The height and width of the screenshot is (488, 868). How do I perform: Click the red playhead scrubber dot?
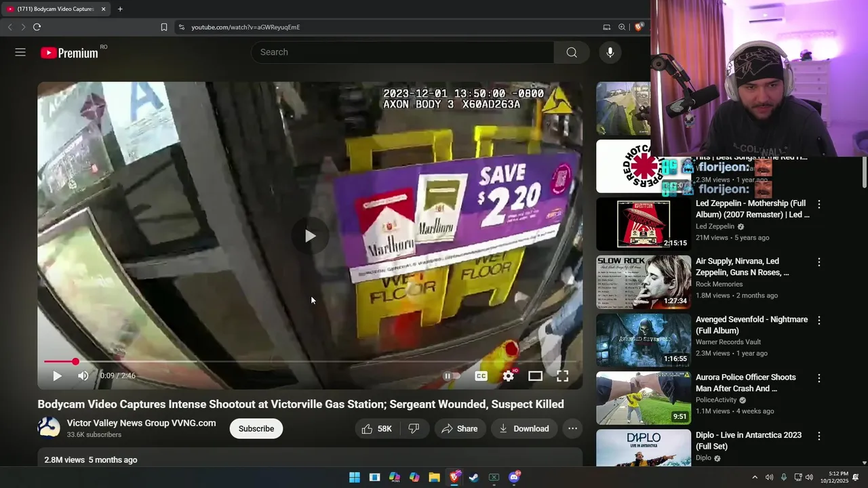(75, 362)
